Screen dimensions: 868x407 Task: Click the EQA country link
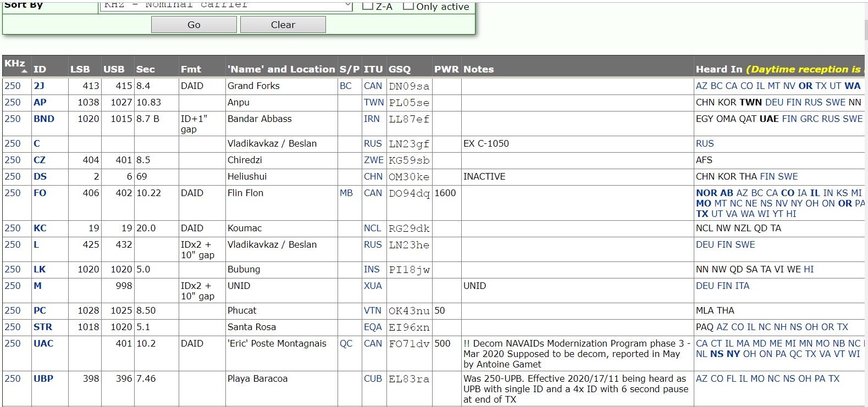[373, 327]
